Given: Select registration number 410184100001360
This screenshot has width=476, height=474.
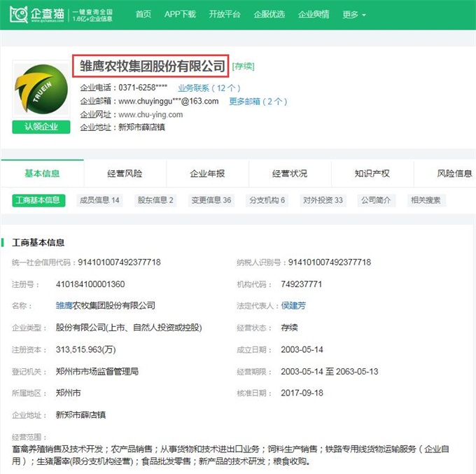Looking at the screenshot, I should pyautogui.click(x=90, y=284).
